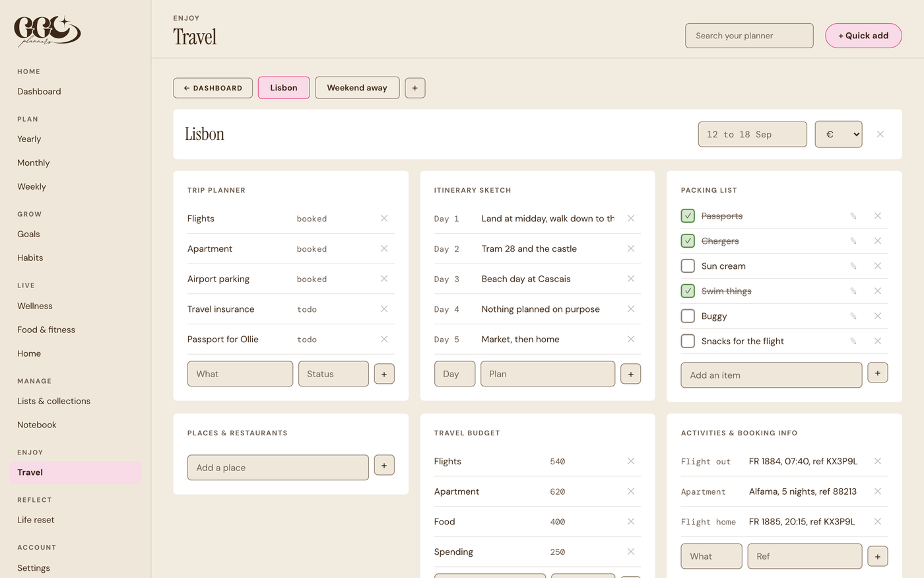Click the Search your planner field
The image size is (924, 578).
coord(749,36)
